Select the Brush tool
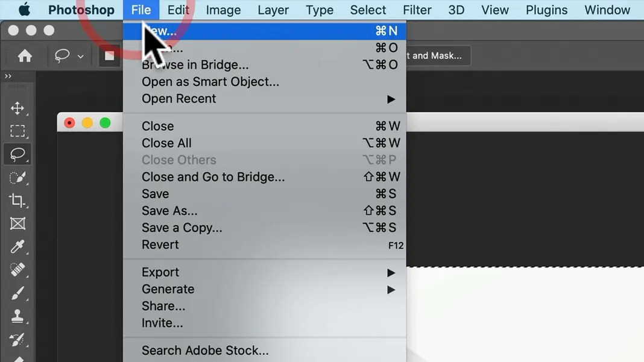The height and width of the screenshot is (362, 644). pos(17,293)
